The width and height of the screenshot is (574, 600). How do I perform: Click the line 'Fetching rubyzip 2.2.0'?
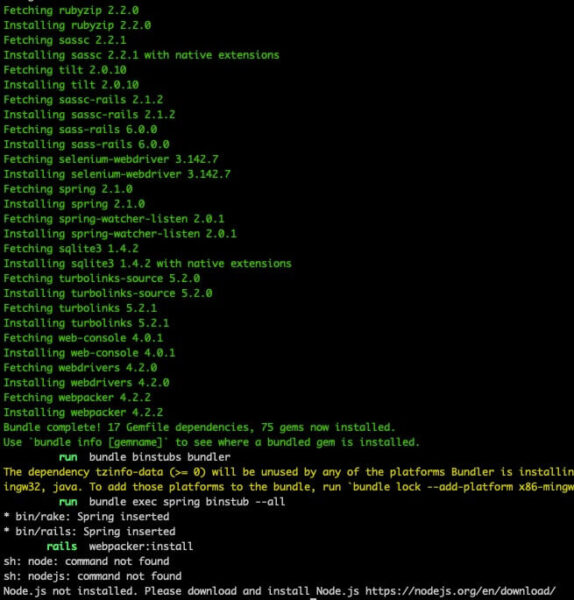71,10
